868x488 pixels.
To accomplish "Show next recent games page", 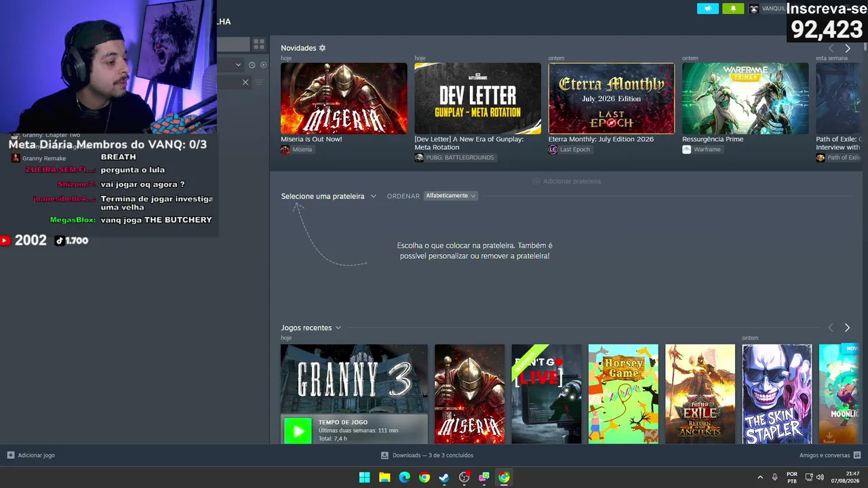I will [847, 328].
